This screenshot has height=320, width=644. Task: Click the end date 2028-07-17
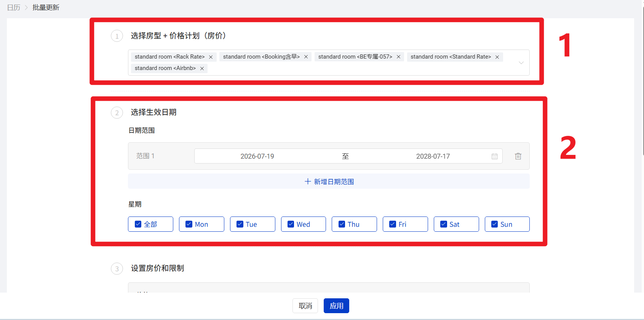point(433,156)
